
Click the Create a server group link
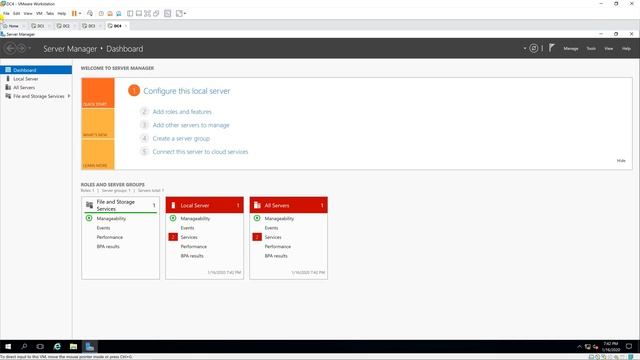tap(181, 138)
